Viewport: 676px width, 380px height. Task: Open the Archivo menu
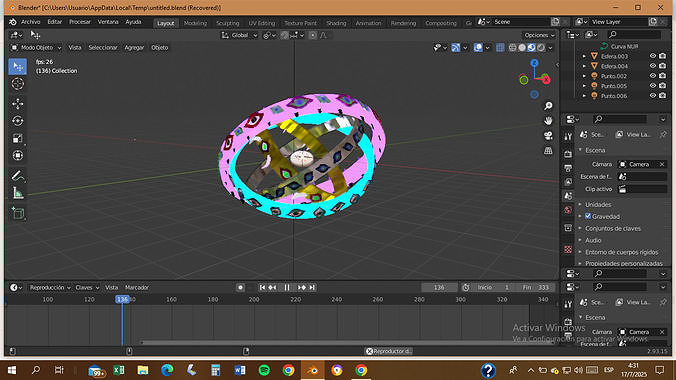click(30, 22)
